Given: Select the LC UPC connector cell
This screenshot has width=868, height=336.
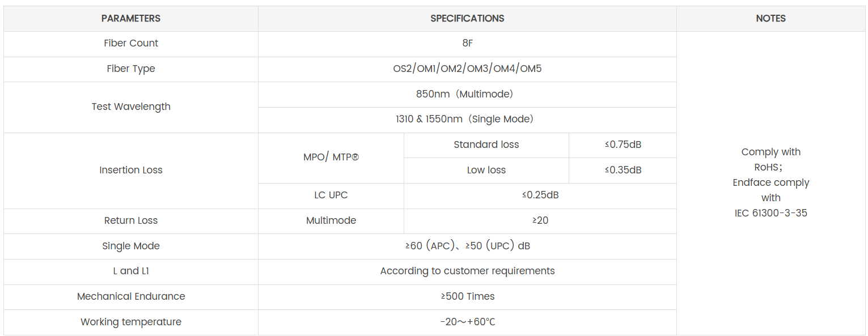Looking at the screenshot, I should click(331, 195).
